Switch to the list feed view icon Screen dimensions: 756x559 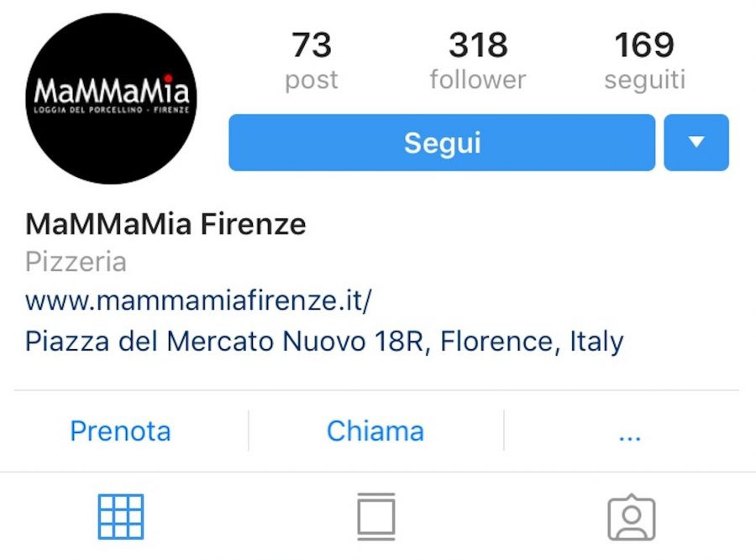[x=376, y=516]
